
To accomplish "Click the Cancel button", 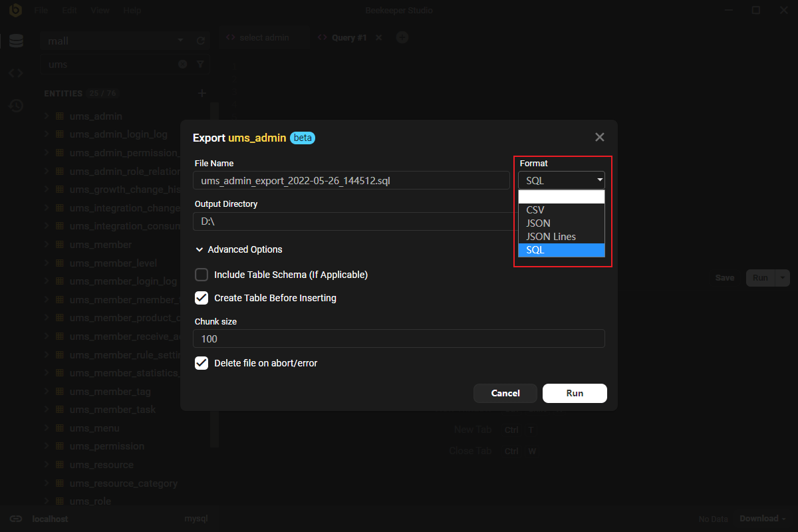I will point(505,393).
